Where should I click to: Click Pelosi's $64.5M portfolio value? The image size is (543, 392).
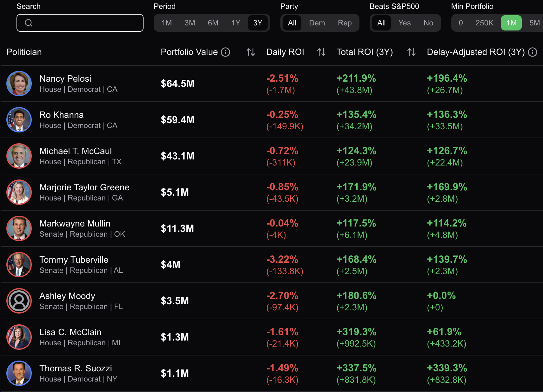pos(178,84)
